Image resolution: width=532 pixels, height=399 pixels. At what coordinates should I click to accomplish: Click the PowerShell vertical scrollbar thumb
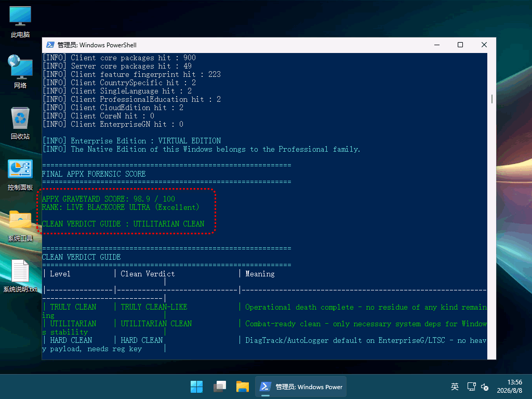click(x=491, y=99)
